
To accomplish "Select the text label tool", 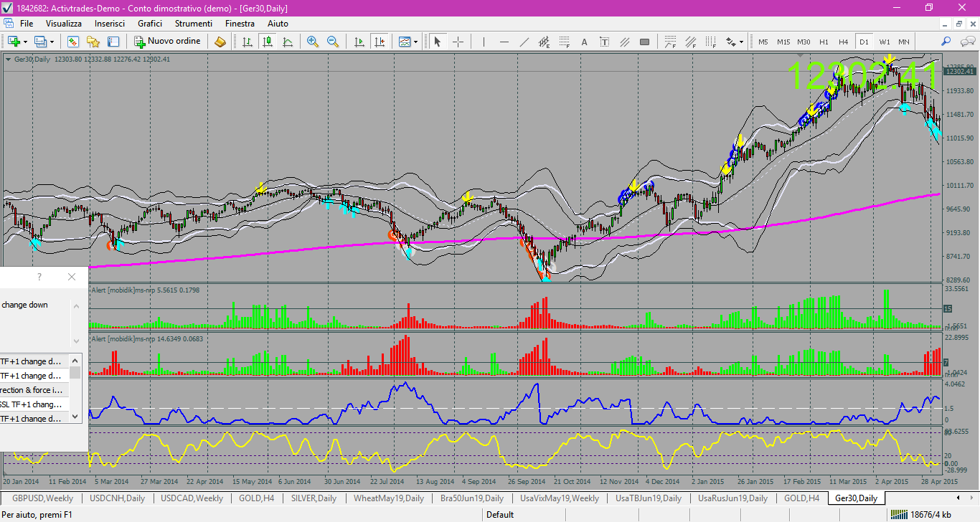I will (605, 42).
